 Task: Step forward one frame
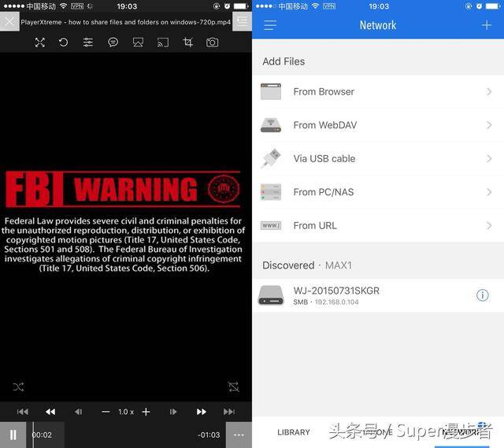pyautogui.click(x=173, y=412)
